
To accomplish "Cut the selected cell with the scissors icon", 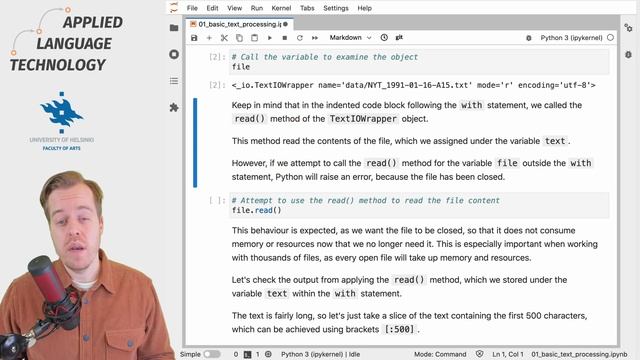I will [x=224, y=38].
